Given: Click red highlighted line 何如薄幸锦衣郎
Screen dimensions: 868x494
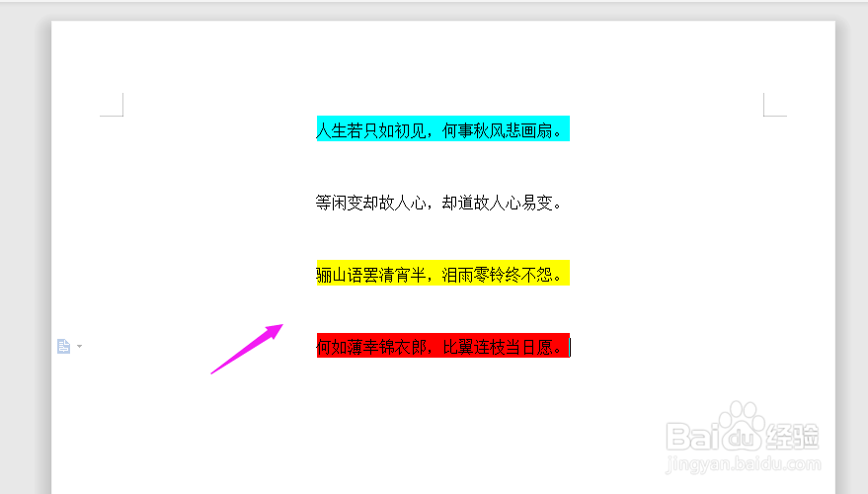Looking at the screenshot, I should [442, 346].
